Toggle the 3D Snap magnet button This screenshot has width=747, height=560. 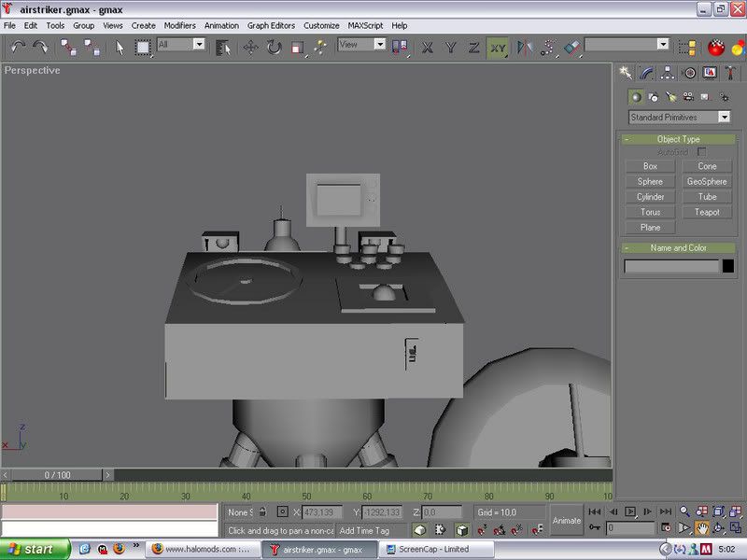482,529
